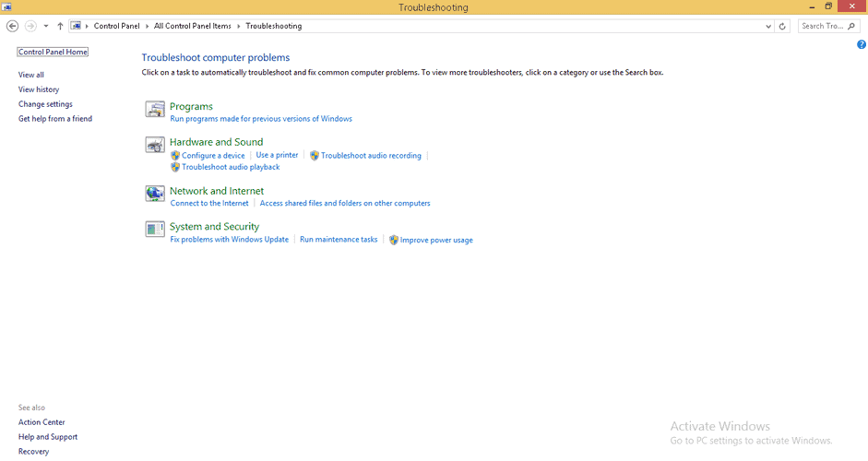Open View all troubleshooters

pyautogui.click(x=31, y=75)
